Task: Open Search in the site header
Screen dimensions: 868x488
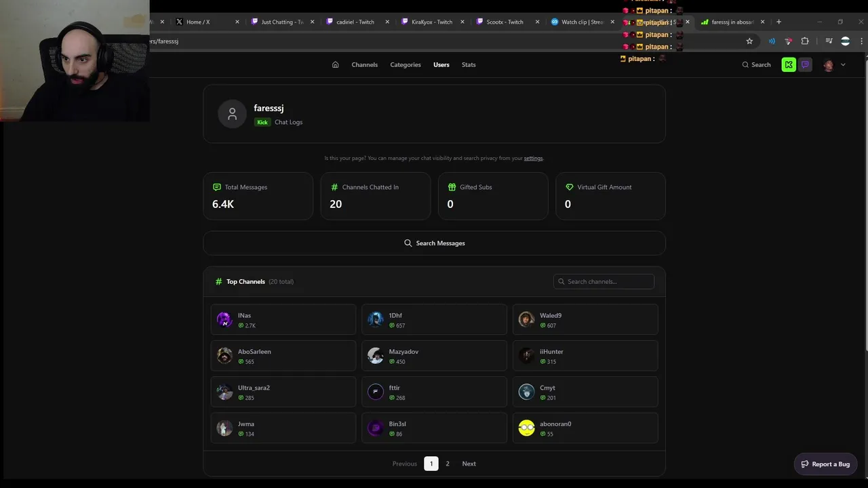Action: pos(756,64)
